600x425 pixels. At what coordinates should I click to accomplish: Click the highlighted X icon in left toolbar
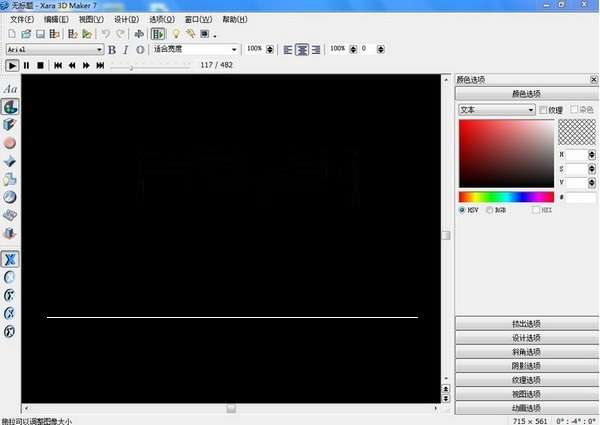point(10,259)
